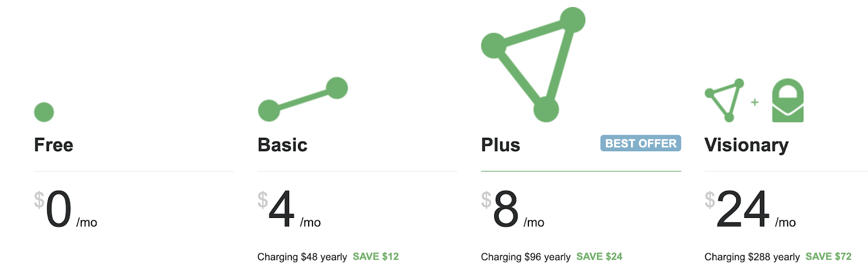Image resolution: width=868 pixels, height=276 pixels.
Task: Click the Charging $288 yearly text
Action: click(752, 257)
